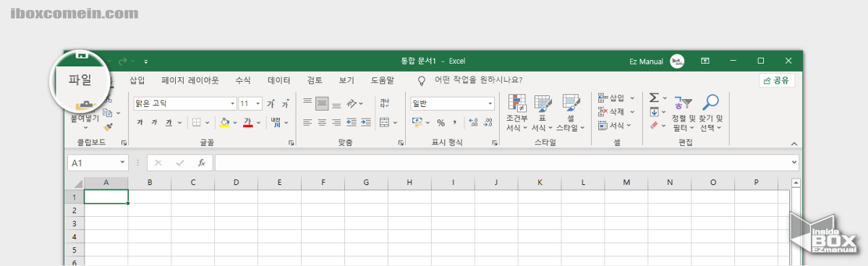Increase the indent
Image resolution: width=868 pixels, height=266 pixels.
[x=367, y=123]
